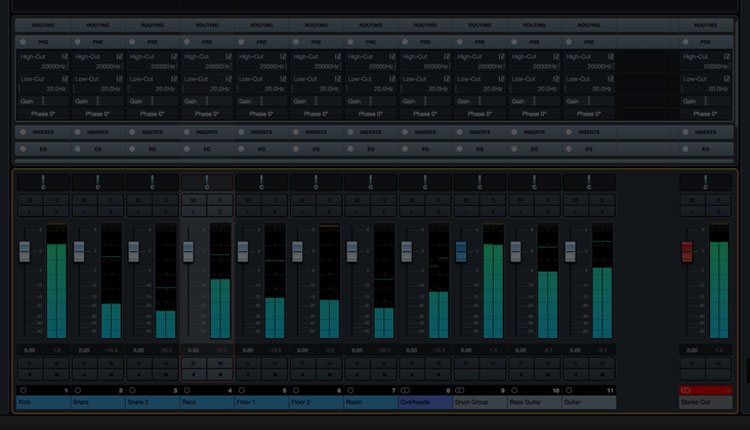Click Read automation on the Drum Group channel
Screen dimensions: 750x430
[466, 364]
